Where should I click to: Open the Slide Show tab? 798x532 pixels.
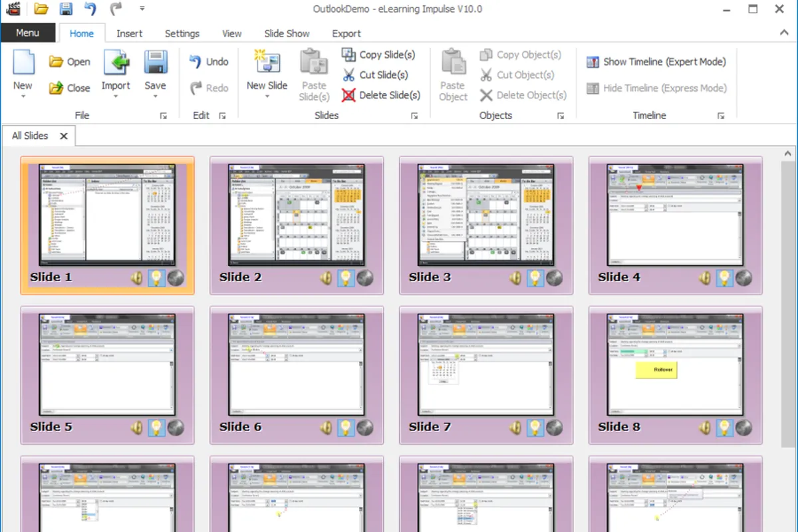tap(287, 33)
